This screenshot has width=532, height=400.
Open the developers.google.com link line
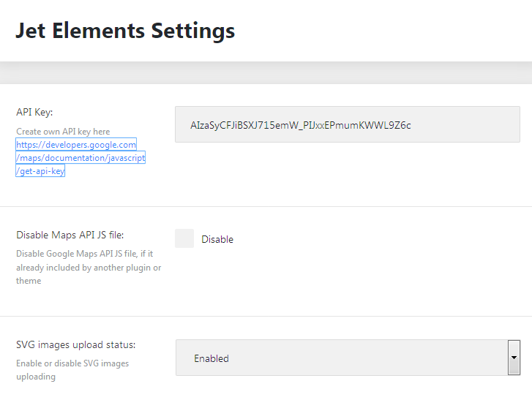[x=76, y=145]
